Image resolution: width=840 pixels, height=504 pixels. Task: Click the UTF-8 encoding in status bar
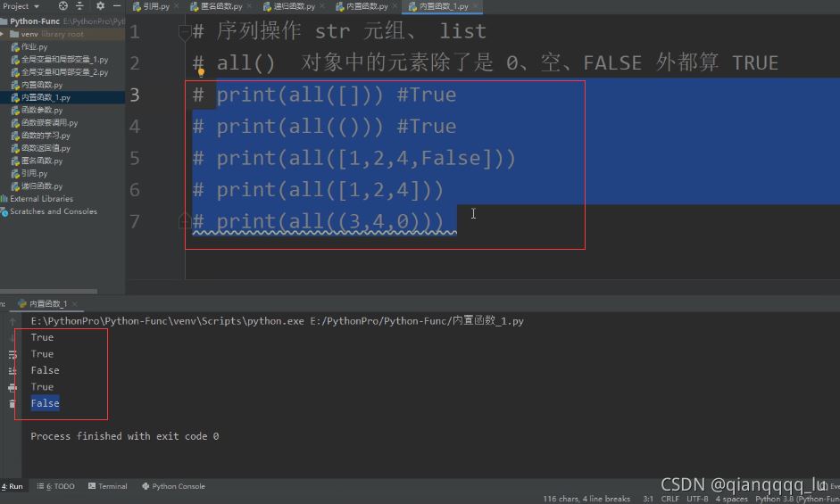[x=697, y=499]
